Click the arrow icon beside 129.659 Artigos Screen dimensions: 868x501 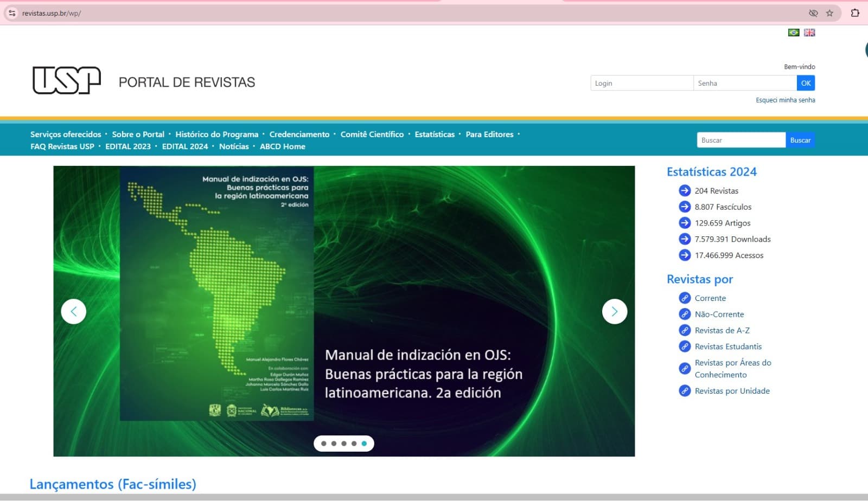[685, 223]
